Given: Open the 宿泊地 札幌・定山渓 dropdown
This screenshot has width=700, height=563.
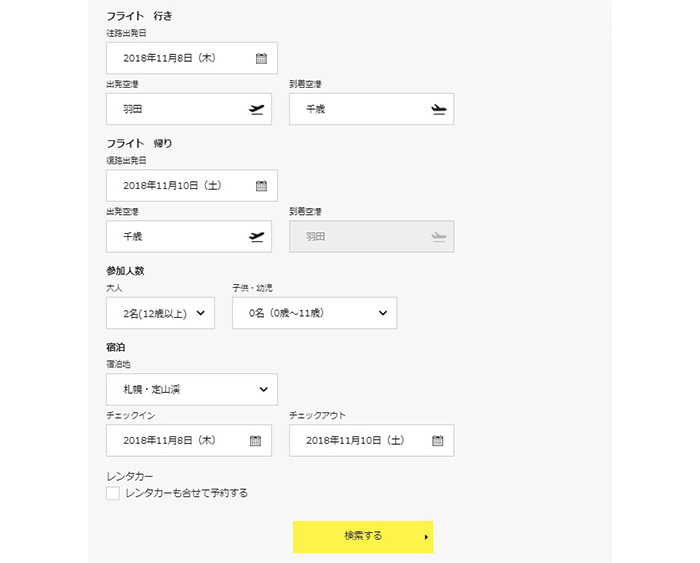Looking at the screenshot, I should click(x=192, y=389).
